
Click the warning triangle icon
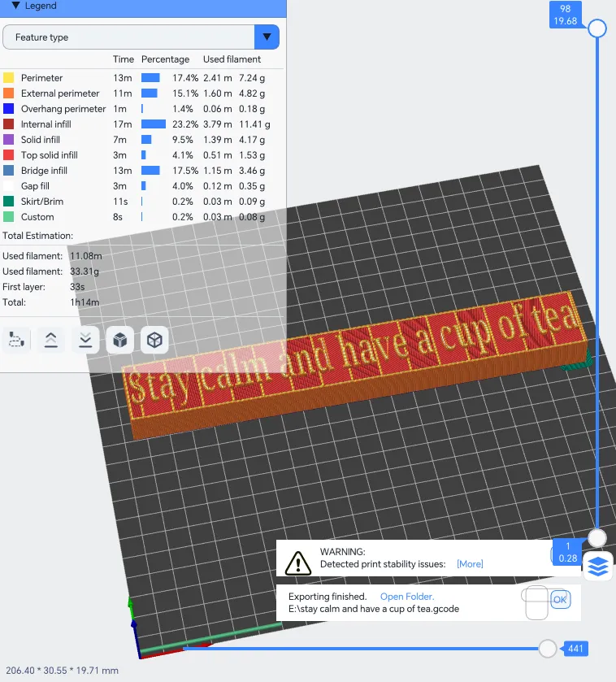(297, 563)
